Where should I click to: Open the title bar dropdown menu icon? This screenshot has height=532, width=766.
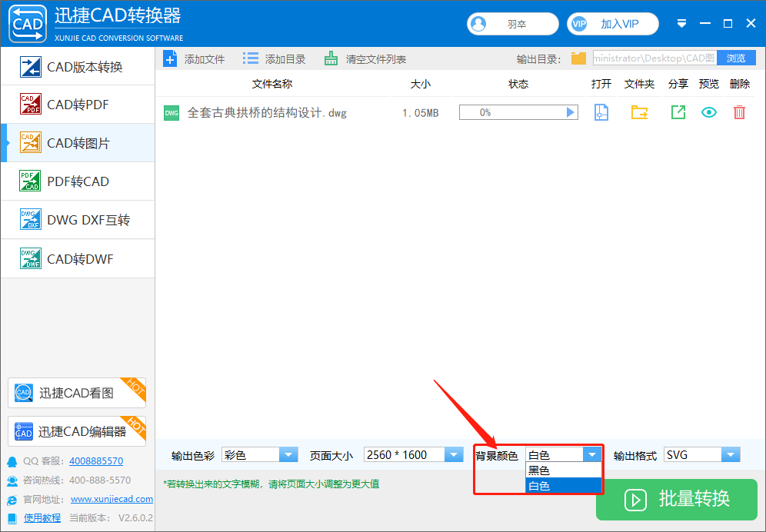pos(681,24)
